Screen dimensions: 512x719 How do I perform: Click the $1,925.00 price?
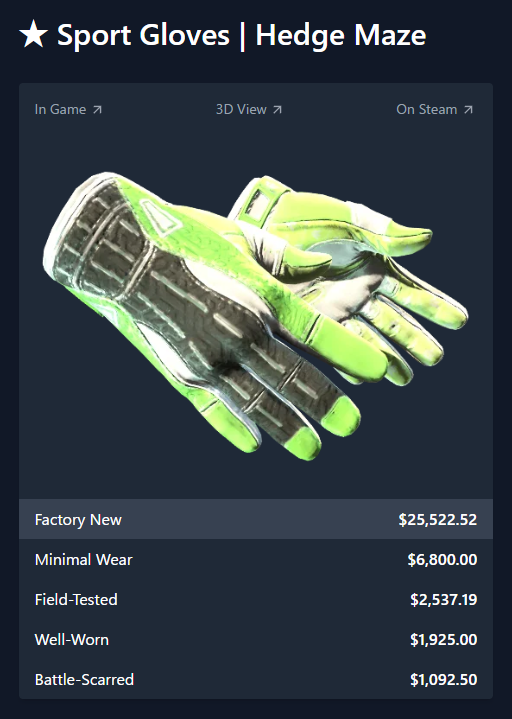tap(444, 639)
